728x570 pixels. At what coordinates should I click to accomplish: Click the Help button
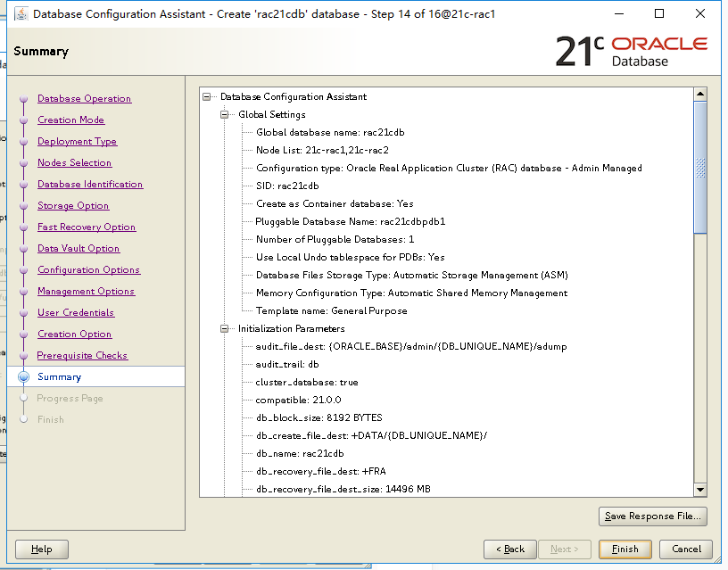[41, 549]
